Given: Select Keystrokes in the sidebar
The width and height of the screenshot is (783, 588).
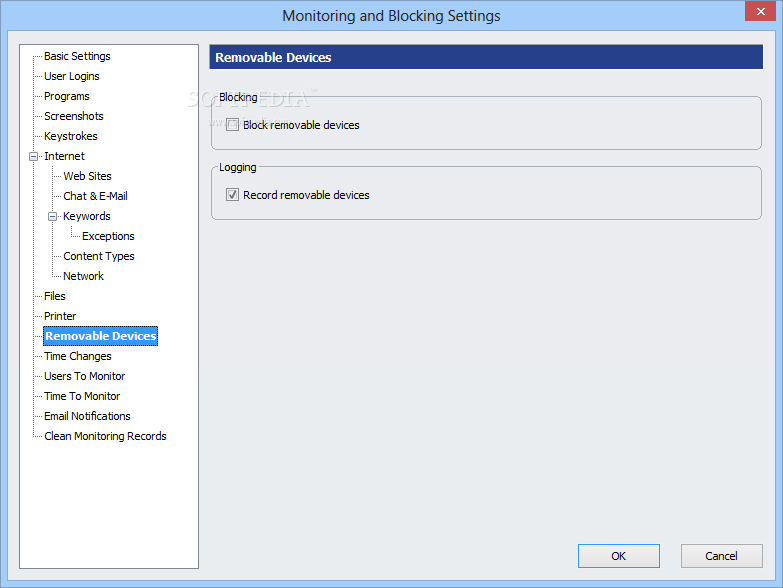Looking at the screenshot, I should point(71,136).
